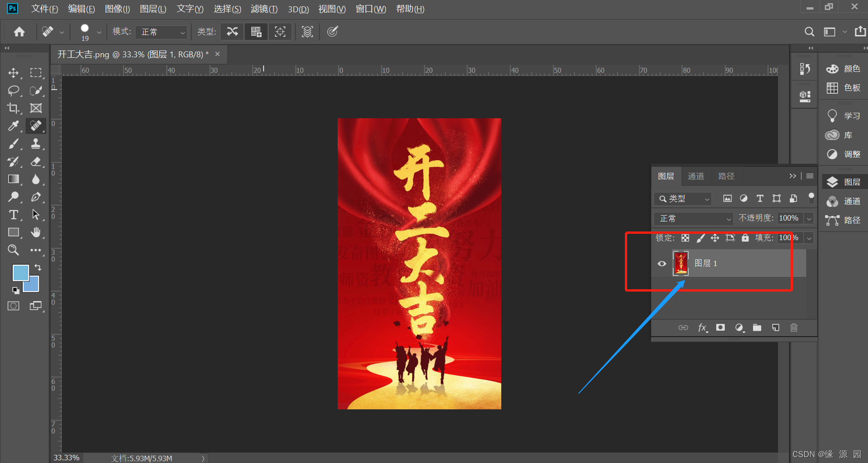Select the Clone Stamp tool
This screenshot has height=463, width=868.
point(36,144)
